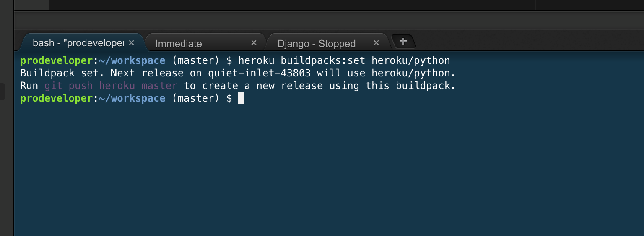The image size is (644, 236).
Task: Open a new terminal tab with plus button
Action: tap(403, 42)
